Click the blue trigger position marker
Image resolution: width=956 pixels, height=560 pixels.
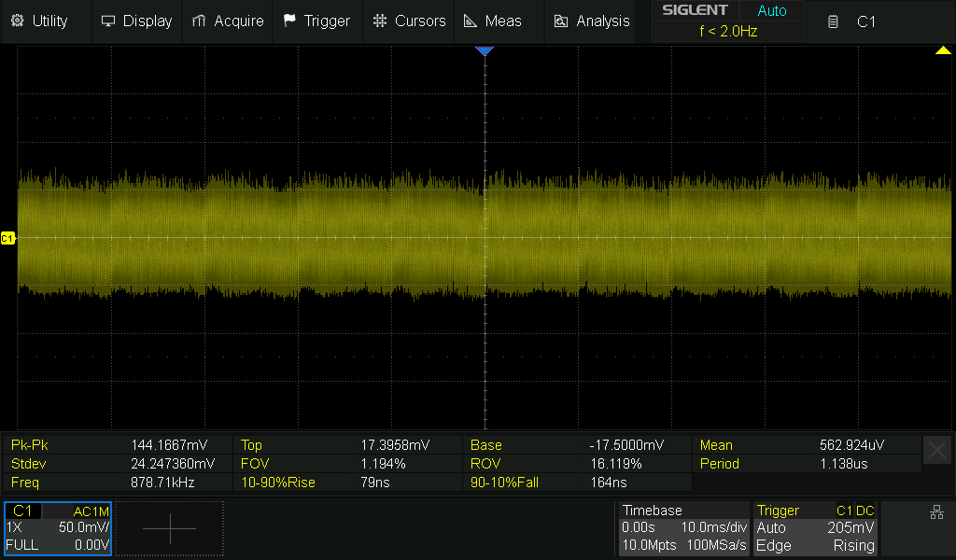coord(485,51)
